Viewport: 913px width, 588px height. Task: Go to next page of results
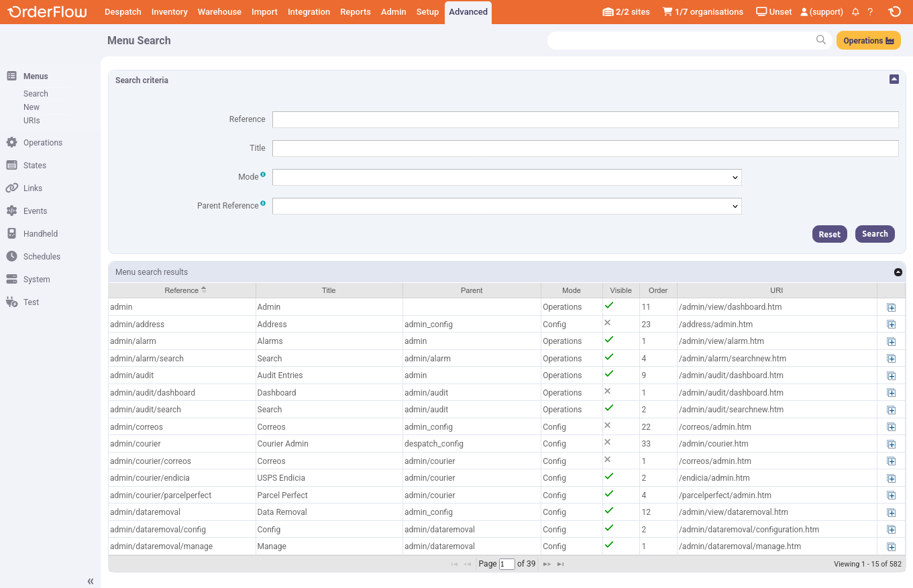pyautogui.click(x=547, y=565)
